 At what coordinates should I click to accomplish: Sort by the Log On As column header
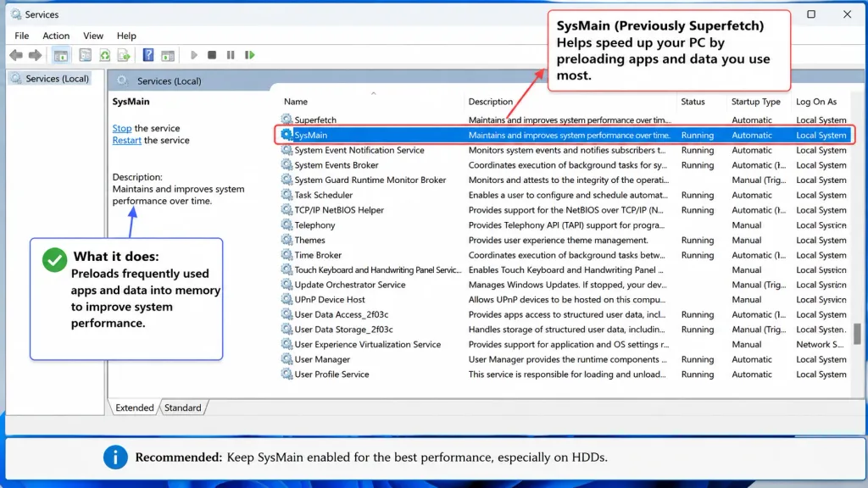pos(816,102)
